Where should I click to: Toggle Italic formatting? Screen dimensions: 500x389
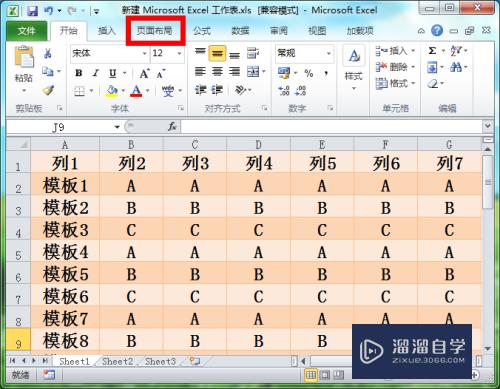pos(96,73)
